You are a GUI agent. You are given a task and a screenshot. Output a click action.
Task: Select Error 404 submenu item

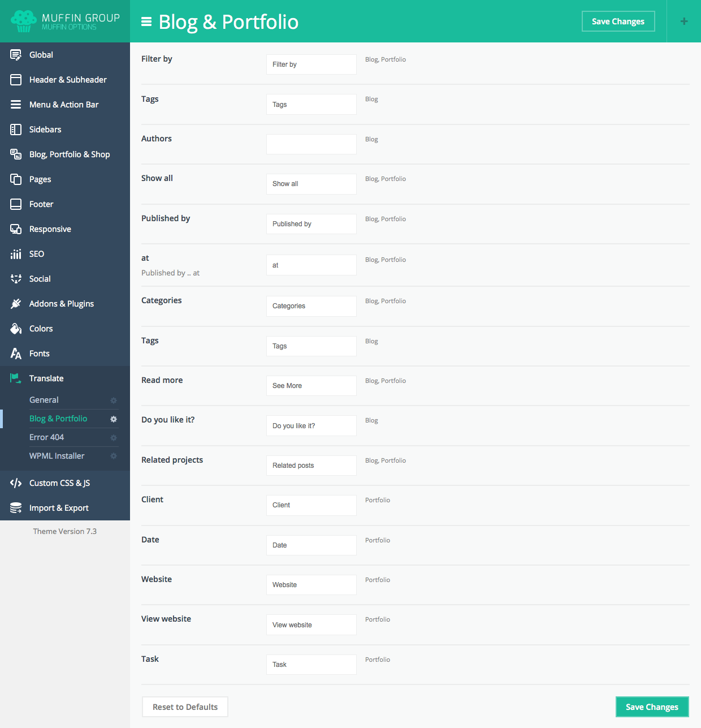coord(46,437)
